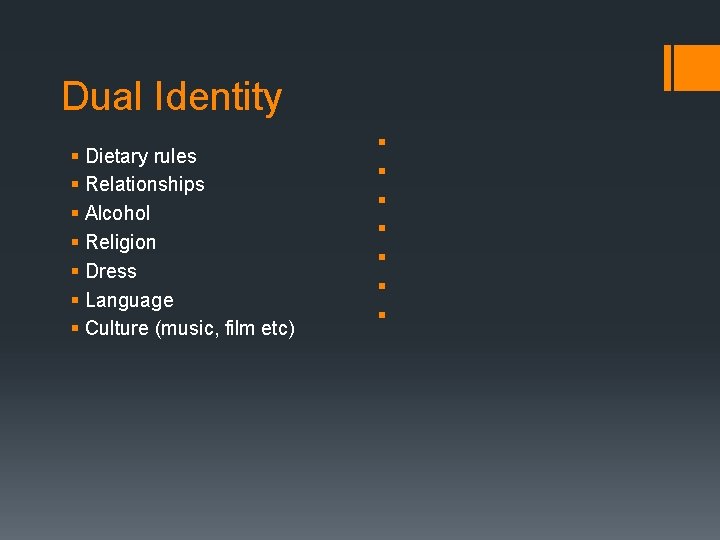
Task: Click the 'Religion' bullet text
Action: pyautogui.click(x=121, y=242)
